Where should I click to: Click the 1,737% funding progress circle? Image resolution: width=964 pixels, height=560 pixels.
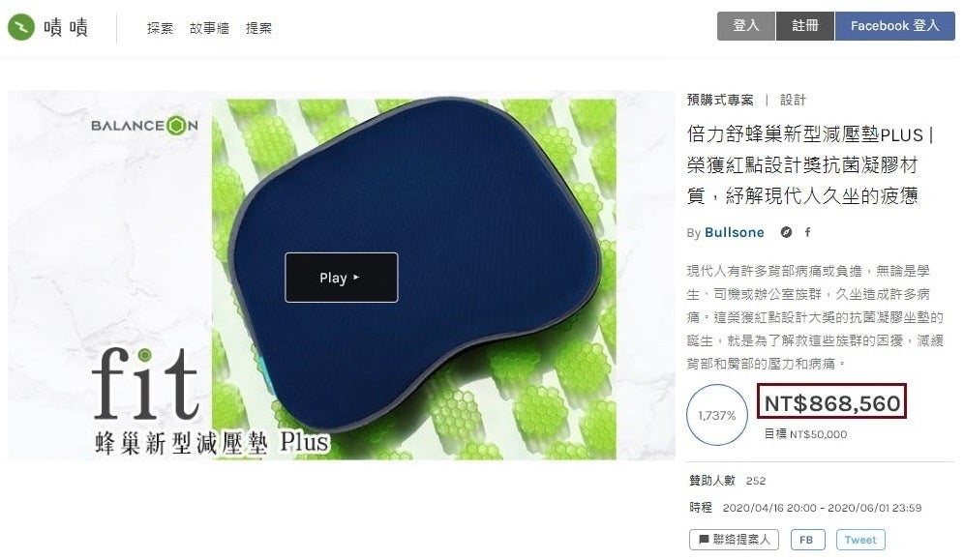click(x=717, y=415)
